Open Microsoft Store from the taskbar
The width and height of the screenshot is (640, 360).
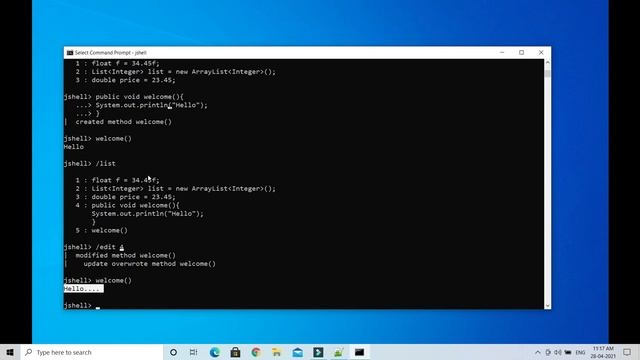(236, 352)
